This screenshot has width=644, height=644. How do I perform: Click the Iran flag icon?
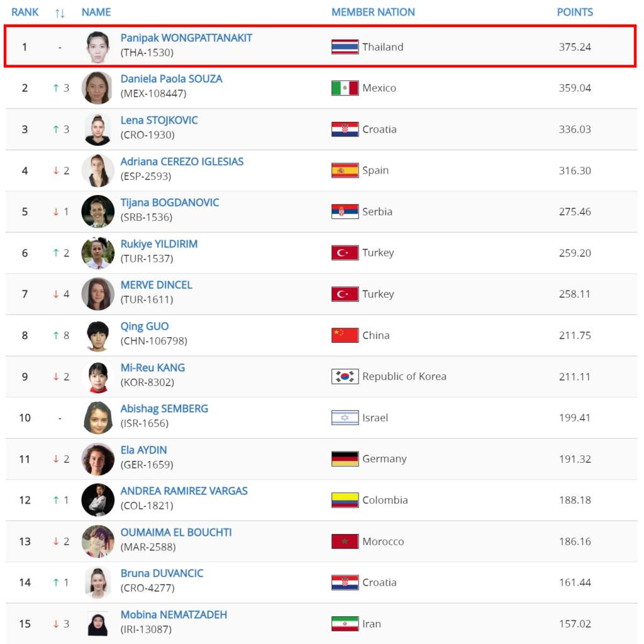click(x=345, y=624)
